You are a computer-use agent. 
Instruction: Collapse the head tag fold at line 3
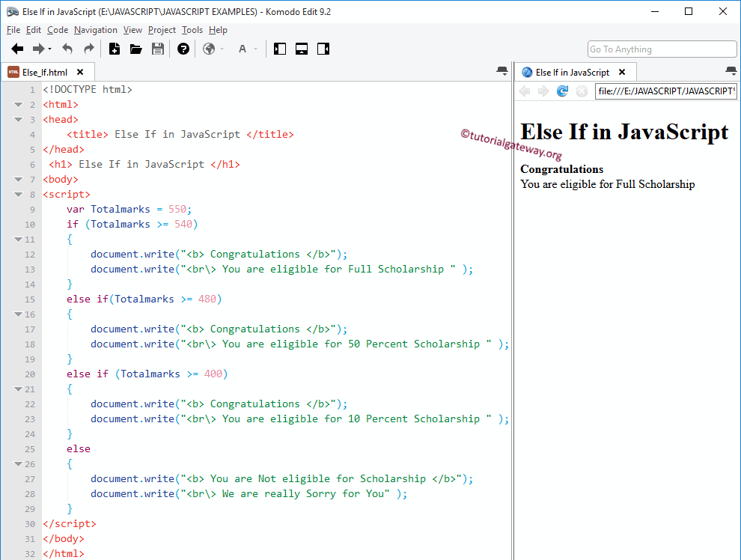[18, 120]
